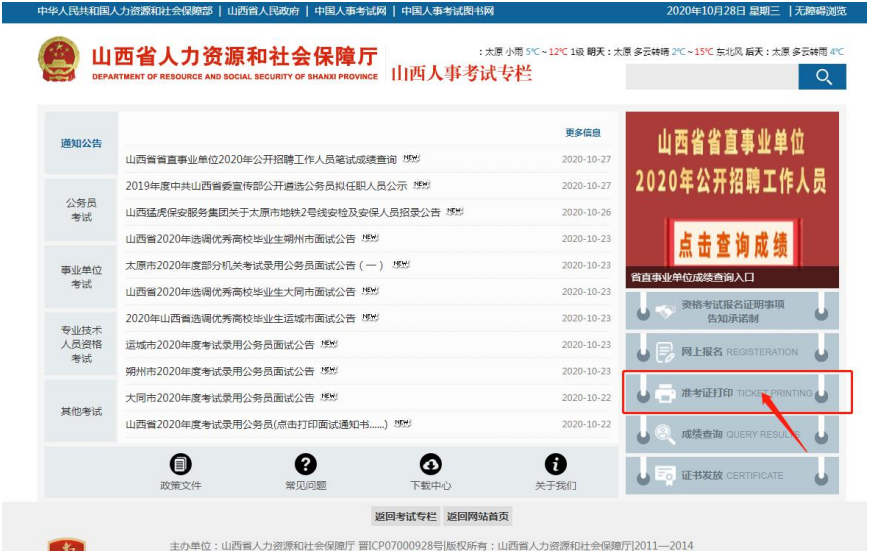This screenshot has height=553, width=870.
Task: Click 返回考试专栏 button
Action: click(406, 516)
